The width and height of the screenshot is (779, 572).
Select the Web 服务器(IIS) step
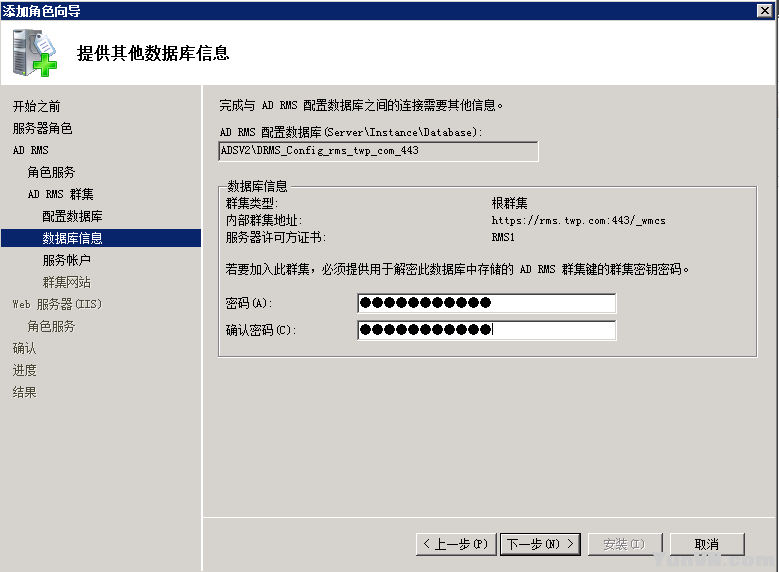click(57, 304)
